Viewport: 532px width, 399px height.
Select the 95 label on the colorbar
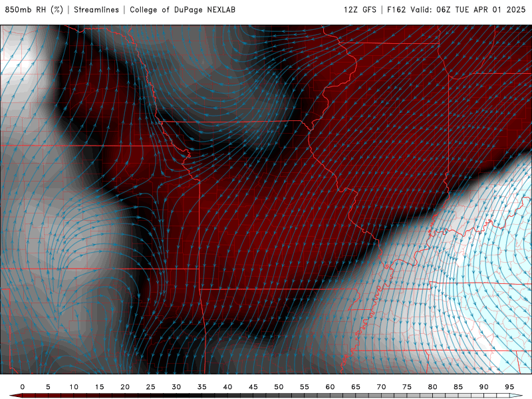[x=509, y=387]
